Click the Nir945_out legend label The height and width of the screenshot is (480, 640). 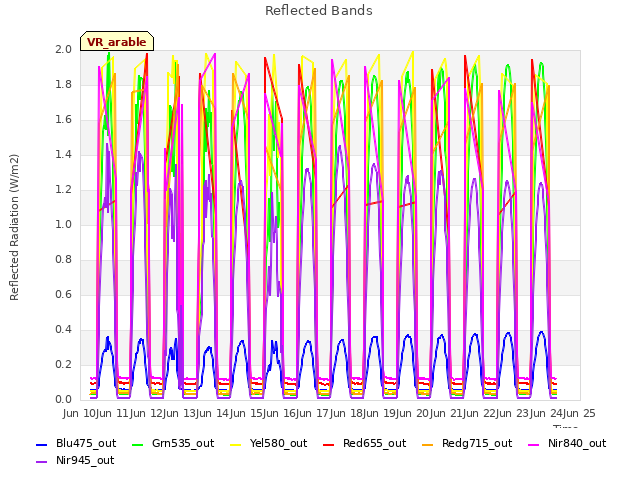pyautogui.click(x=85, y=460)
